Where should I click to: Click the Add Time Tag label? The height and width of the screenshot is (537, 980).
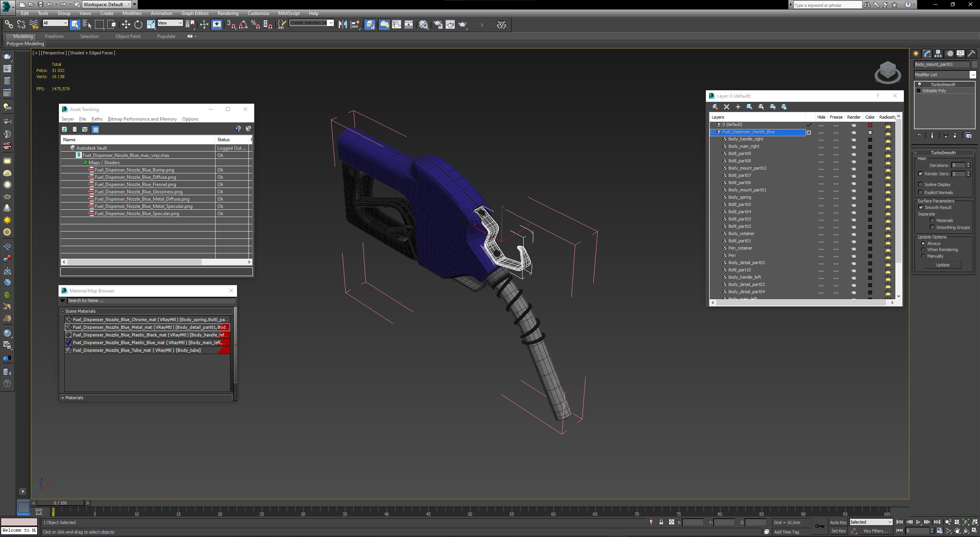786,532
